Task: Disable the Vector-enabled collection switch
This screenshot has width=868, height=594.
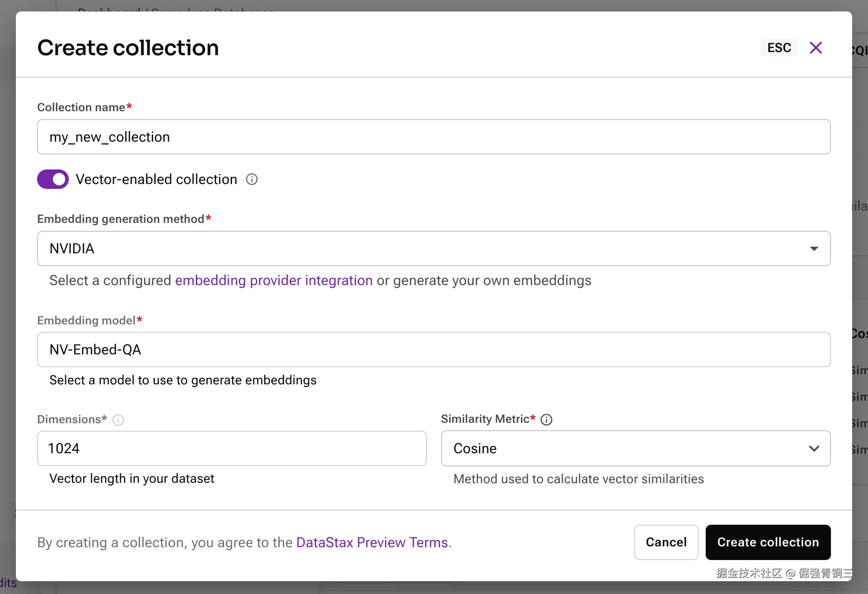Action: point(53,179)
